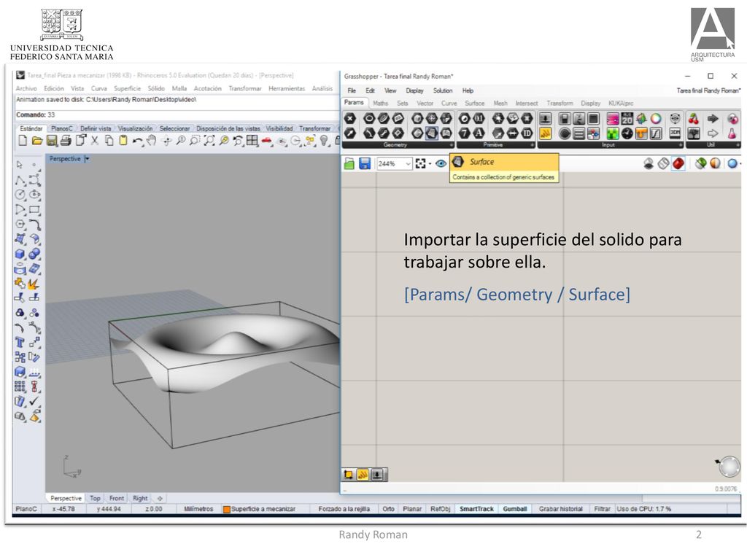This screenshot has width=747, height=560.
Task: Click the compass widget in Grasshopper canvas corner
Action: point(728,466)
